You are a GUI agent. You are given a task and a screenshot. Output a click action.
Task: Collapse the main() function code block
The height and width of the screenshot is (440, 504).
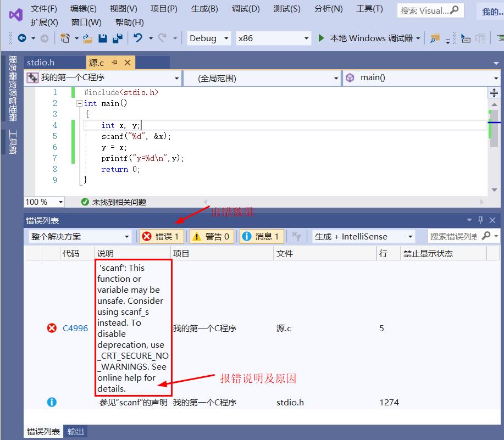click(79, 103)
